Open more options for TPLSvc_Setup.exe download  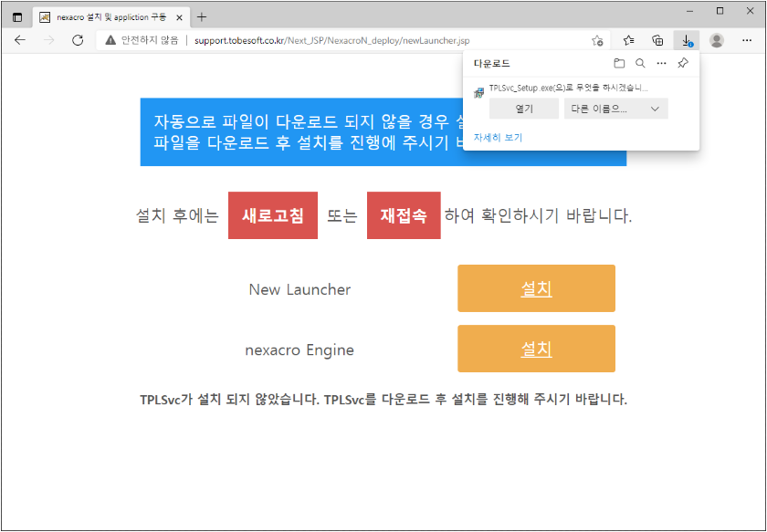pos(661,63)
